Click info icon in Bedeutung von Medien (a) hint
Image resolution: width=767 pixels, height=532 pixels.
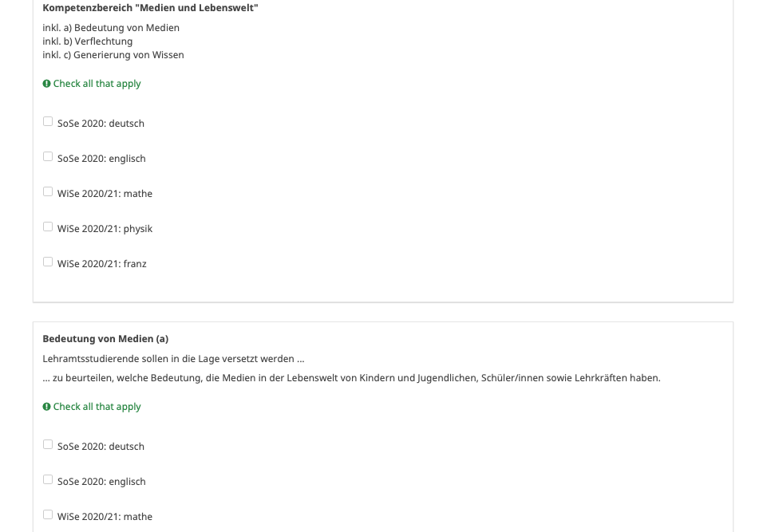click(x=46, y=407)
